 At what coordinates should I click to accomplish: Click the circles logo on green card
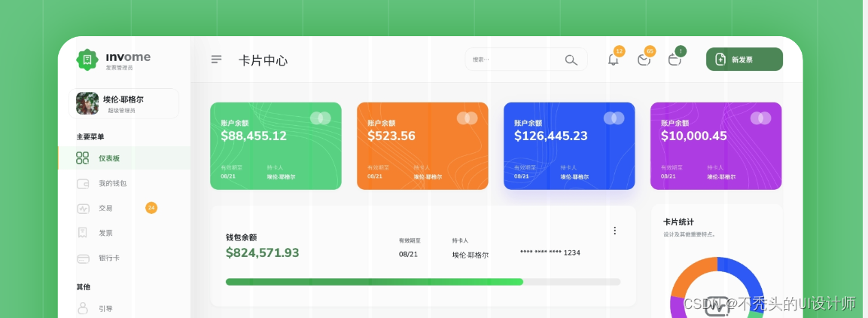(321, 118)
